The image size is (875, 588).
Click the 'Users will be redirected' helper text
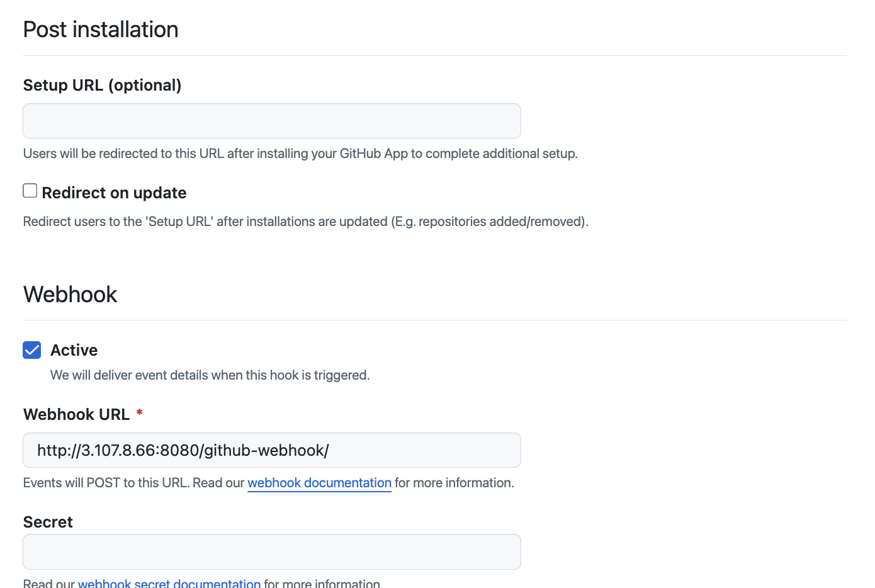point(300,154)
